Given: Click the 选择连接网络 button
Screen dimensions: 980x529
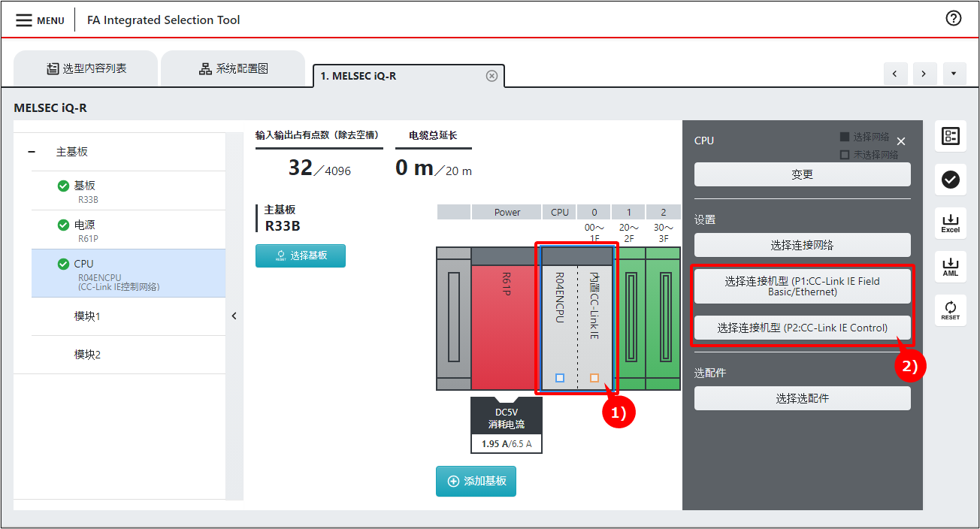Looking at the screenshot, I should click(x=802, y=245).
